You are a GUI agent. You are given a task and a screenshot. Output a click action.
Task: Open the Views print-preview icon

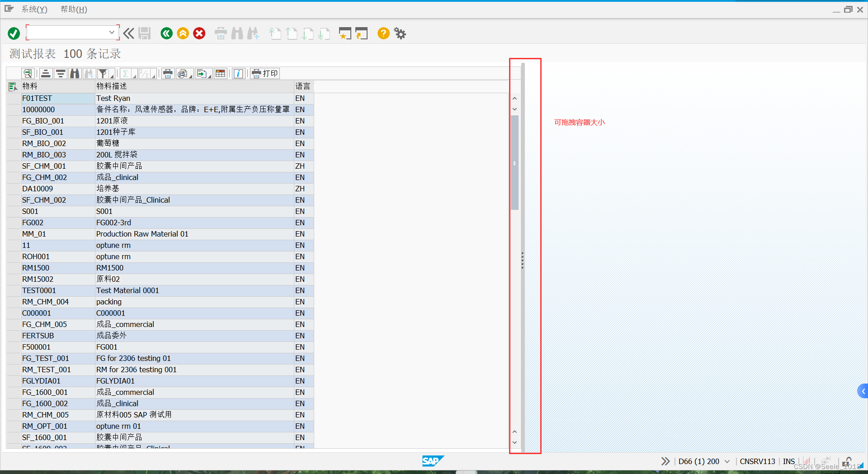(x=182, y=73)
